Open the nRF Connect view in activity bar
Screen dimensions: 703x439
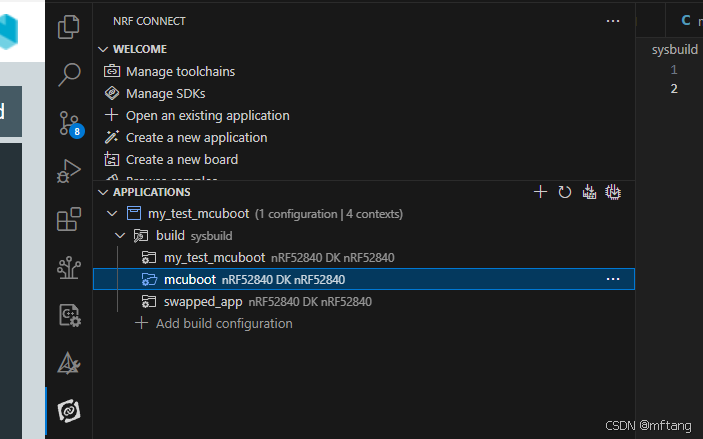tap(69, 411)
